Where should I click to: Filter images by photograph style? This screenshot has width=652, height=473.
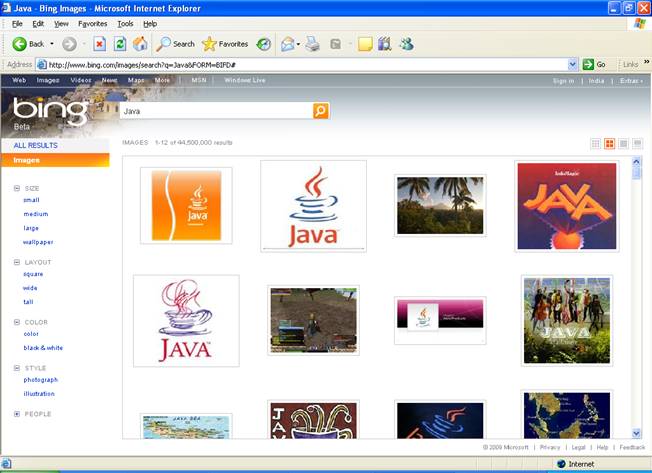click(41, 380)
